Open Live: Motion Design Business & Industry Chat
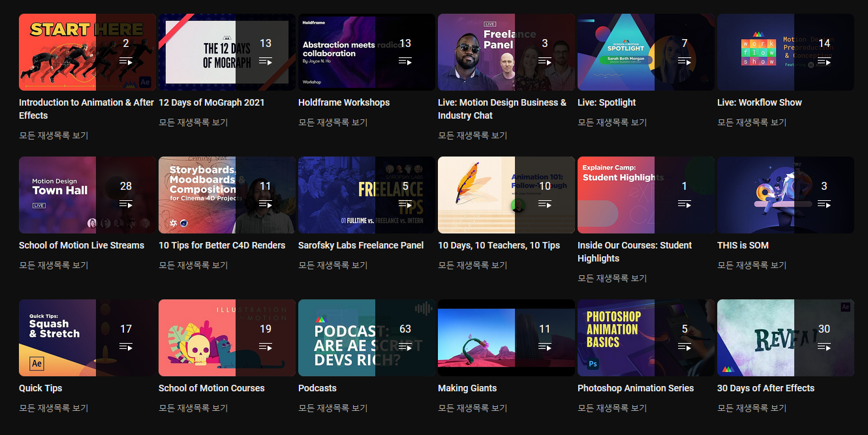This screenshot has width=868, height=435. [502, 109]
